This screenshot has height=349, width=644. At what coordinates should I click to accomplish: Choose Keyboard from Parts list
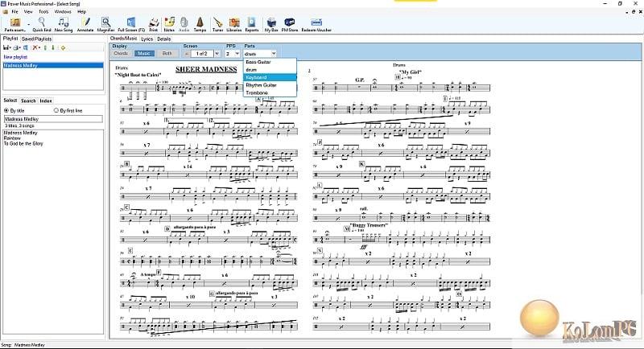pyautogui.click(x=270, y=77)
